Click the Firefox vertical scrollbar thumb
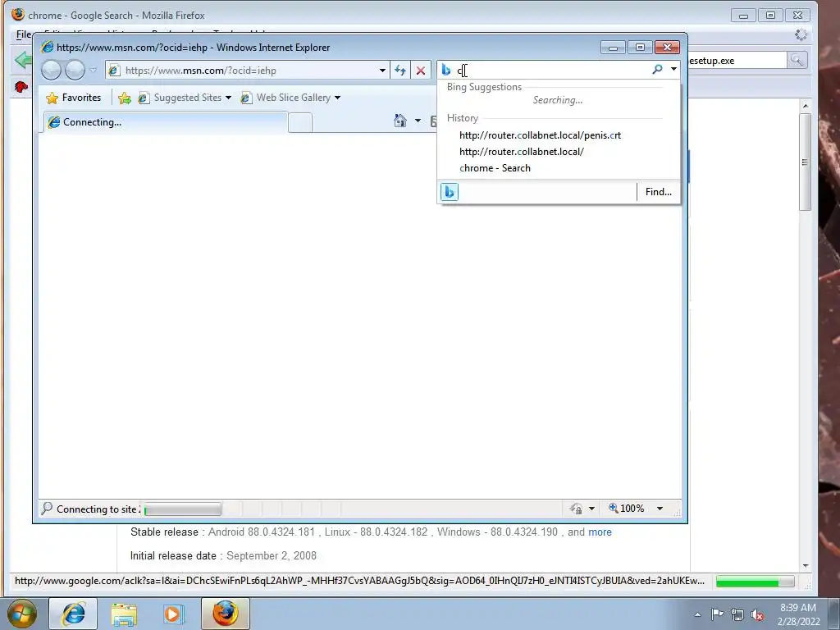 coord(805,162)
